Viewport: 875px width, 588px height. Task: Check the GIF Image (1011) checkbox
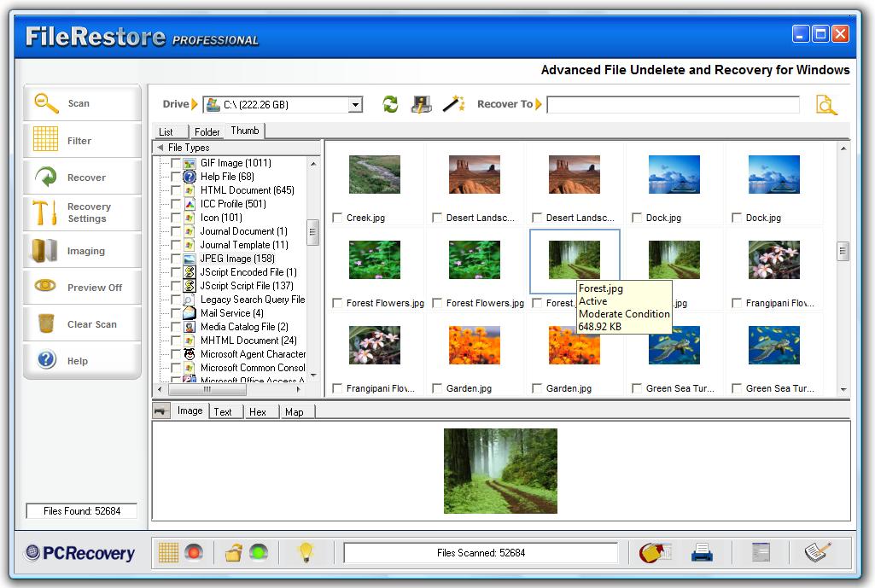(175, 163)
